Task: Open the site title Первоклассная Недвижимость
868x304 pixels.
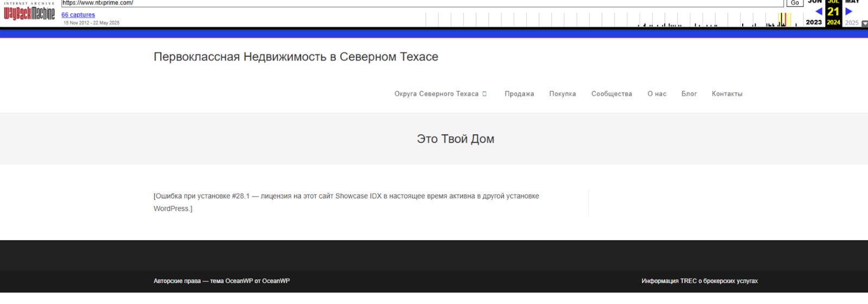Action: (296, 56)
